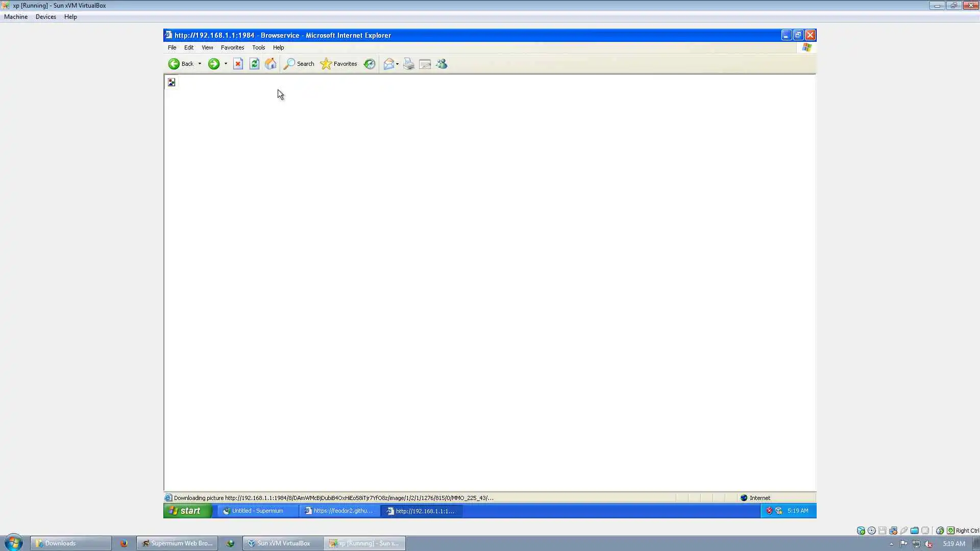
Task: Click the Print icon in toolbar
Action: (x=409, y=64)
